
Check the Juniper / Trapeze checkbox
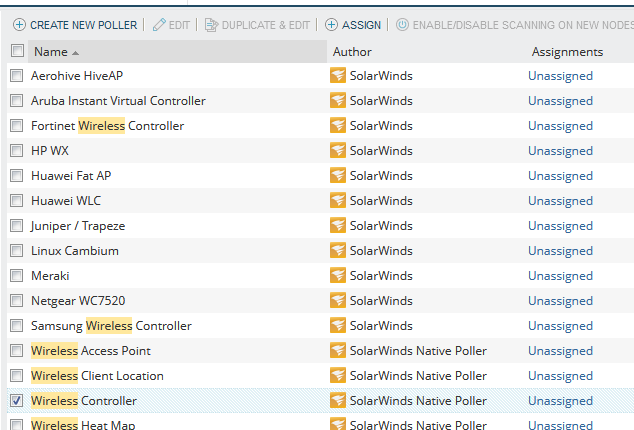pyautogui.click(x=17, y=226)
